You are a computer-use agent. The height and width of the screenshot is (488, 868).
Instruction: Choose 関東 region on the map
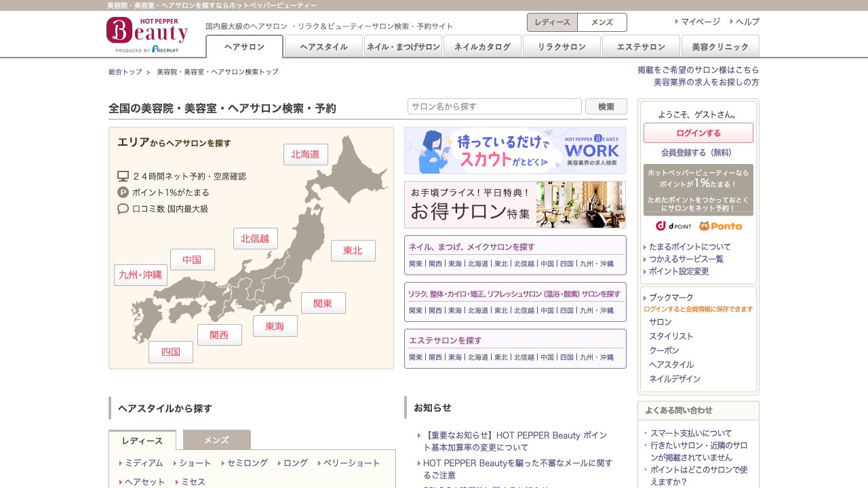click(x=323, y=303)
